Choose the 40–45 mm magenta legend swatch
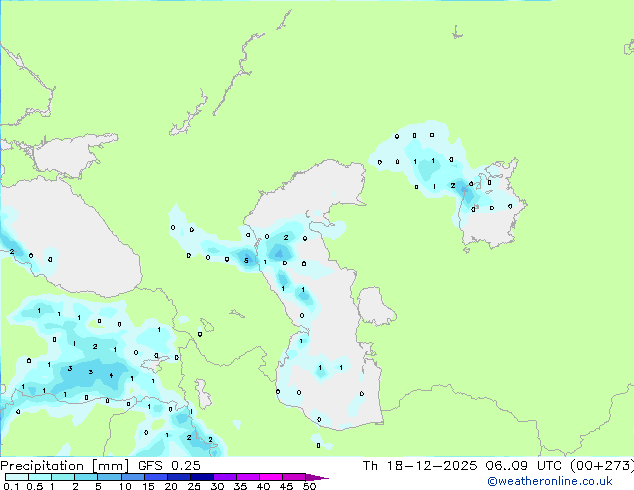This screenshot has width=634, height=490. click(271, 477)
